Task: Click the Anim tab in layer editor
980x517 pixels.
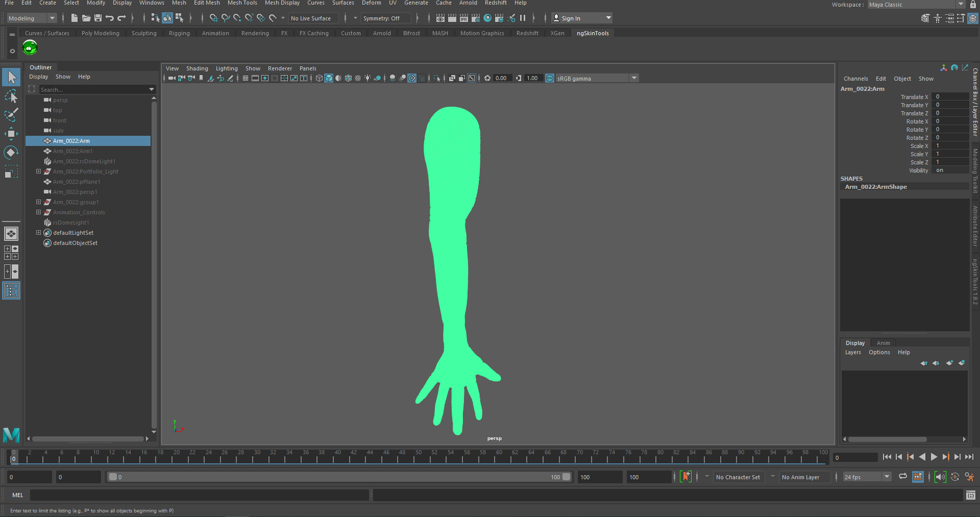Action: tap(883, 343)
